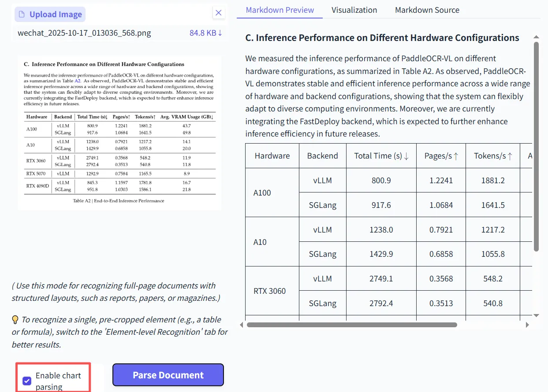The height and width of the screenshot is (392, 548).
Task: Click the vertical scrollbar down arrow
Action: point(536,315)
